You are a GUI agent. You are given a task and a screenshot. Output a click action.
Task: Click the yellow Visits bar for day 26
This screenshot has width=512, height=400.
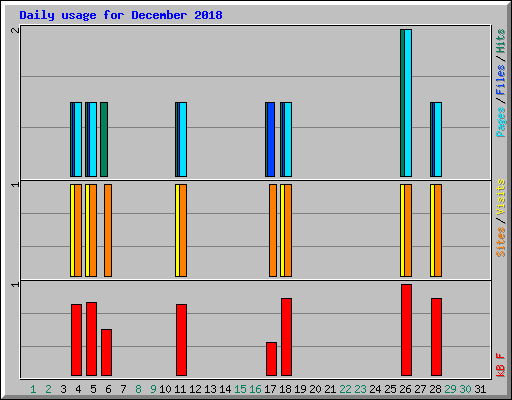402,230
